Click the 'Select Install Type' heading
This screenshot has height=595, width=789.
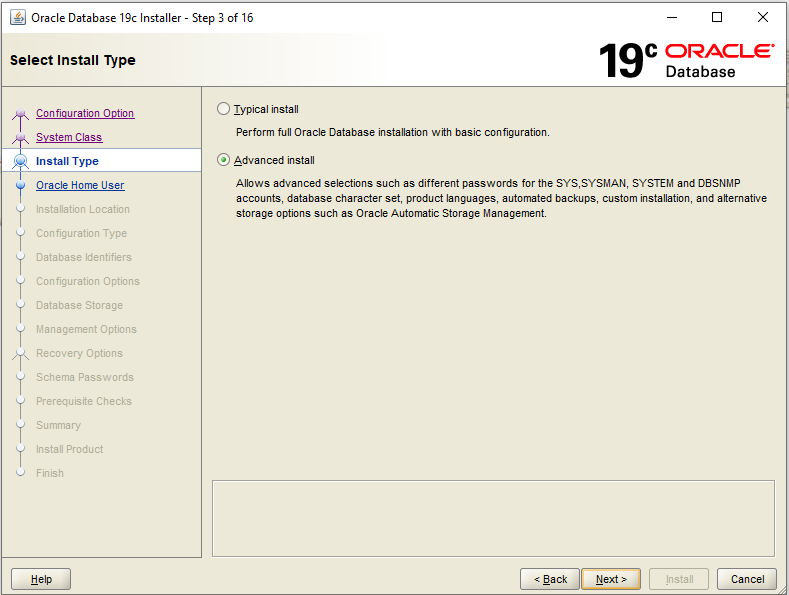click(72, 60)
